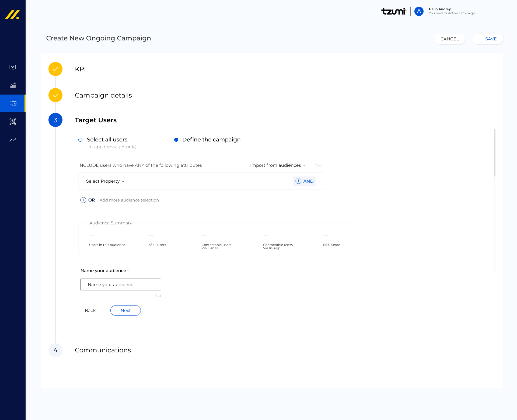517x420 pixels.
Task: Click the 0/60 character counter
Action: pyautogui.click(x=157, y=296)
